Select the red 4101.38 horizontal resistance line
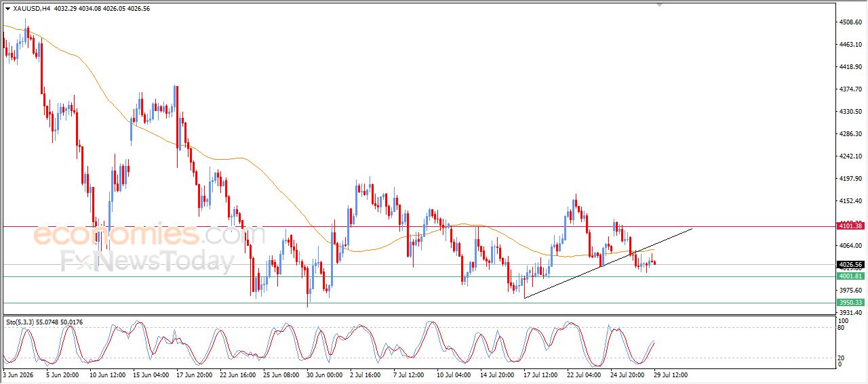The image size is (868, 384). [x=418, y=227]
